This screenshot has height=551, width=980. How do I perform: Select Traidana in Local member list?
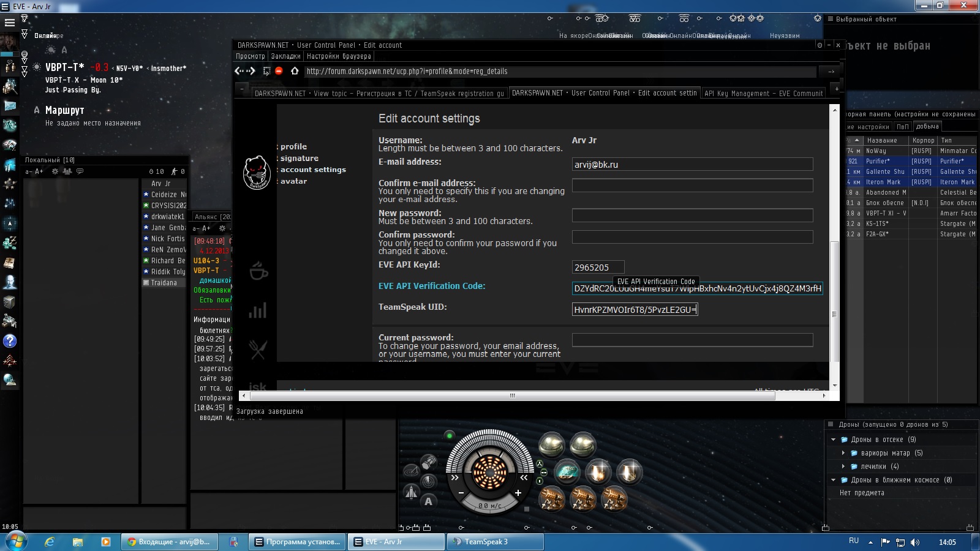[x=164, y=283]
